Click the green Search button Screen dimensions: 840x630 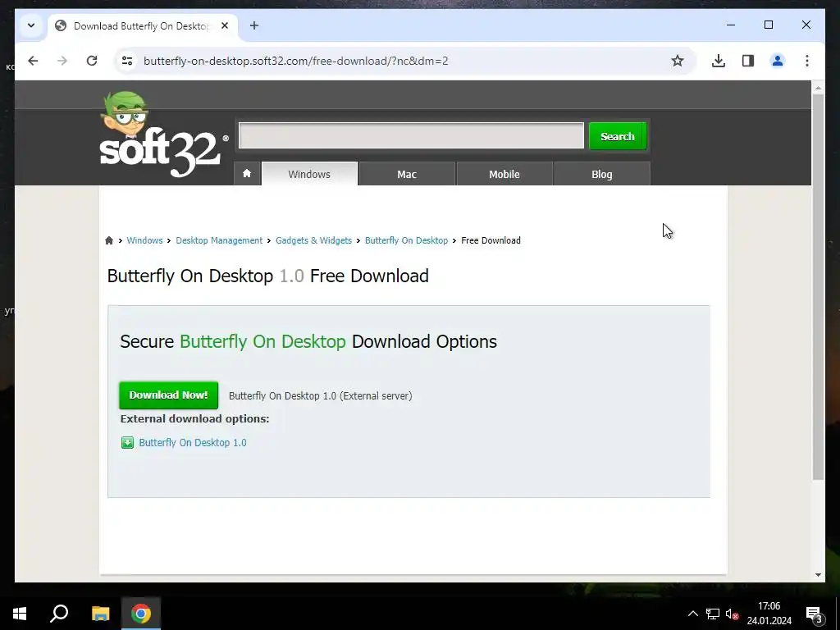point(618,136)
